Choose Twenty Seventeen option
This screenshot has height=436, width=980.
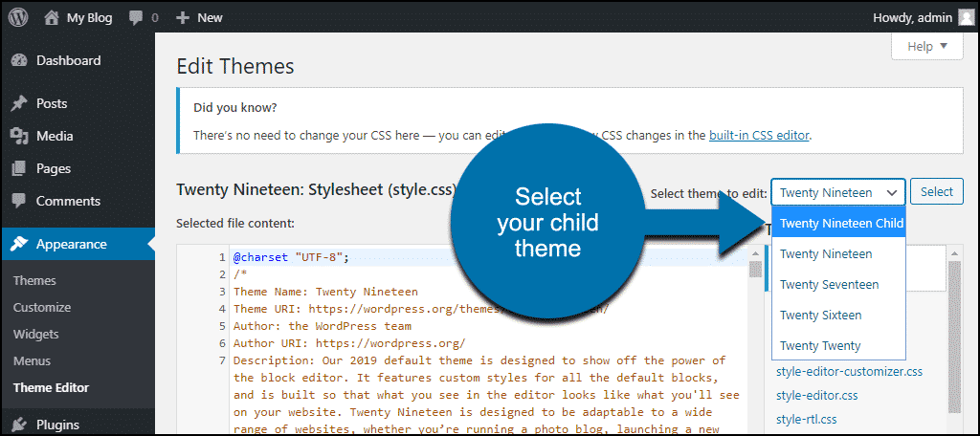click(838, 284)
